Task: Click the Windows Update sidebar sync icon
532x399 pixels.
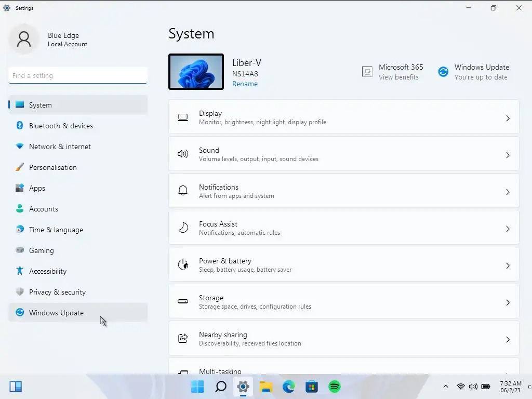Action: [20, 312]
